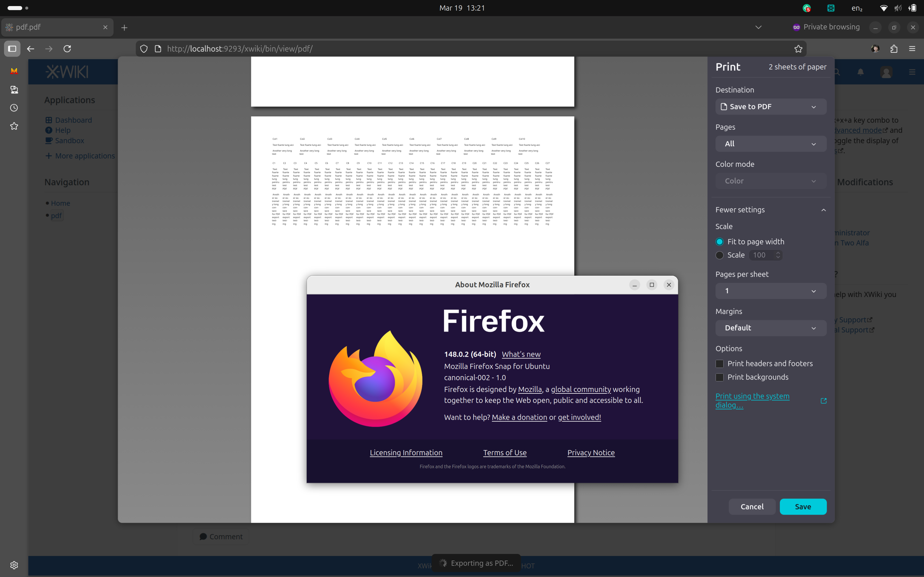This screenshot has height=577, width=924.
Task: Enable Print headers and footers checkbox
Action: [x=719, y=364]
